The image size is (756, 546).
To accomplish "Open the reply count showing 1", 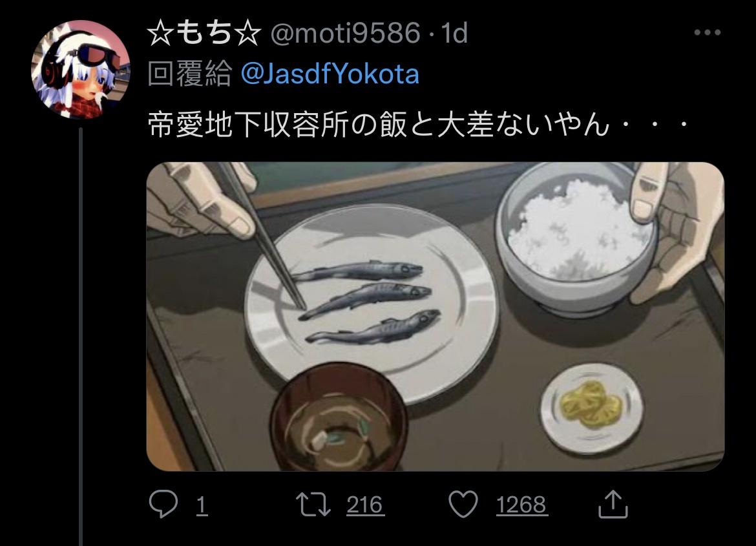I will coord(202,505).
